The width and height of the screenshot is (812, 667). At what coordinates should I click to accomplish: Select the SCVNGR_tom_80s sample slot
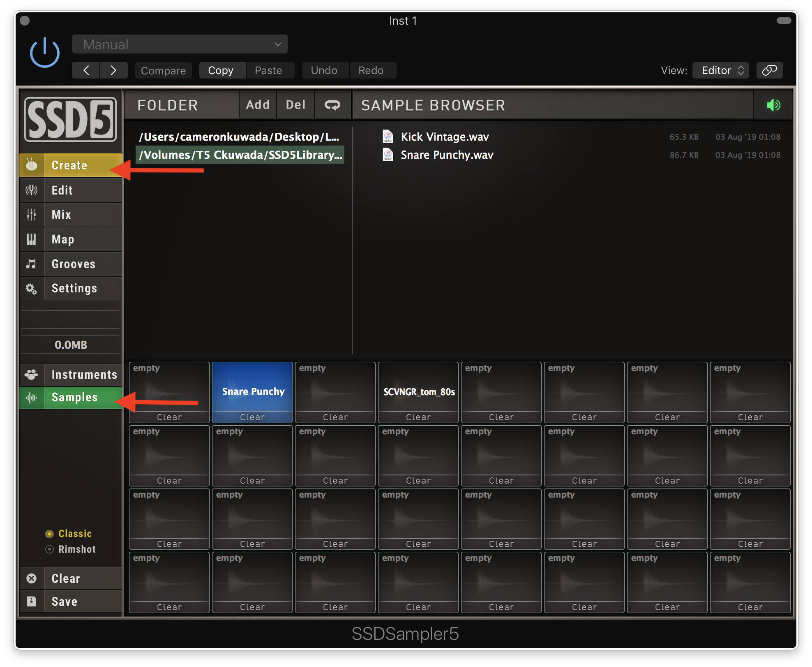pyautogui.click(x=418, y=387)
